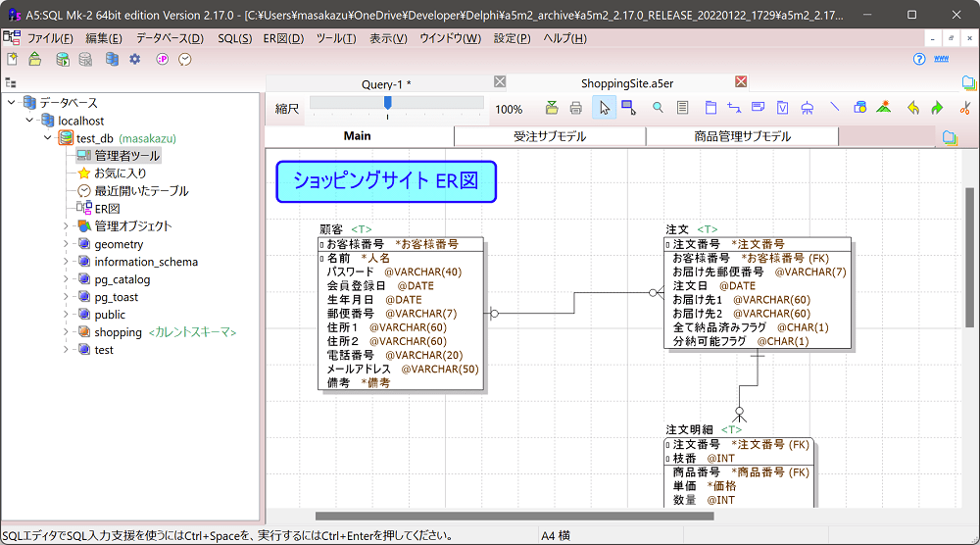Save the ER diagram with the save icon
Screen dimensions: 980x545
click(x=551, y=108)
